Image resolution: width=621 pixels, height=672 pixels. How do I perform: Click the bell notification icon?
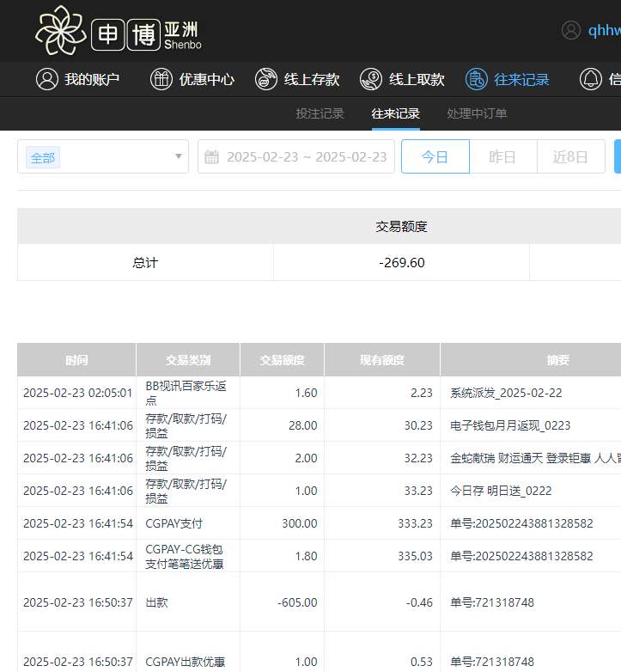click(590, 79)
